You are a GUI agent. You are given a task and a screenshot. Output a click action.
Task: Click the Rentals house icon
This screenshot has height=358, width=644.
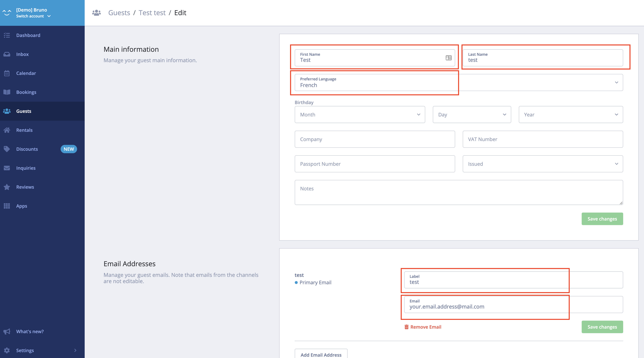[7, 130]
